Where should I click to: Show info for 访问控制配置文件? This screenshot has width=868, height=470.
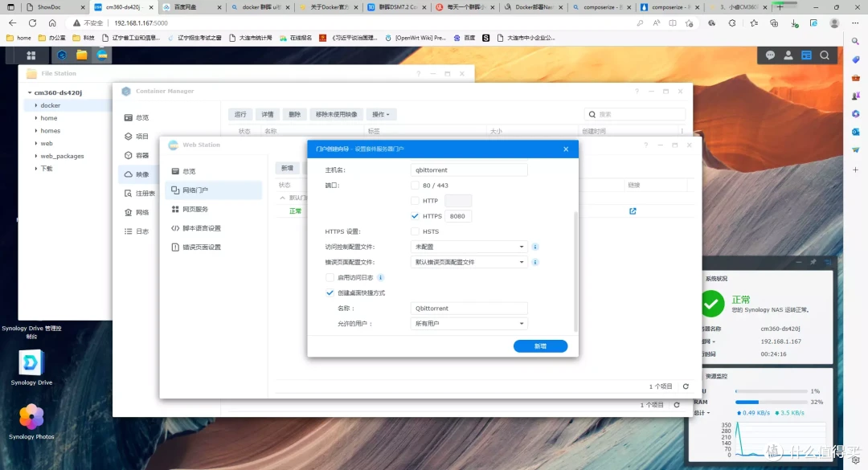tap(534, 247)
